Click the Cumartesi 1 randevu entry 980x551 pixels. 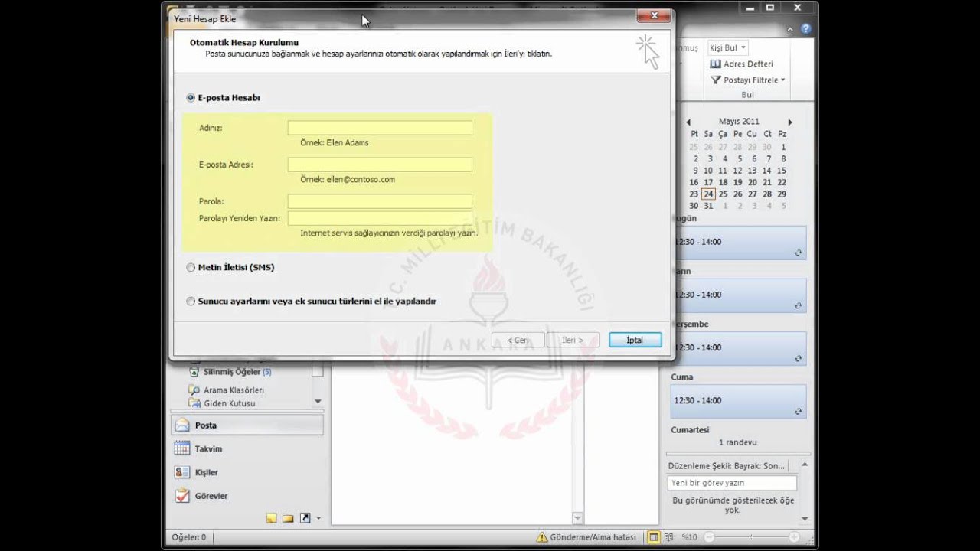[738, 442]
